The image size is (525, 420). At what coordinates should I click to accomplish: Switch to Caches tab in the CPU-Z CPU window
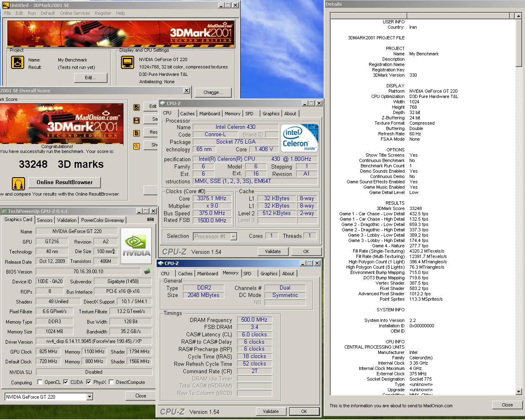(187, 114)
